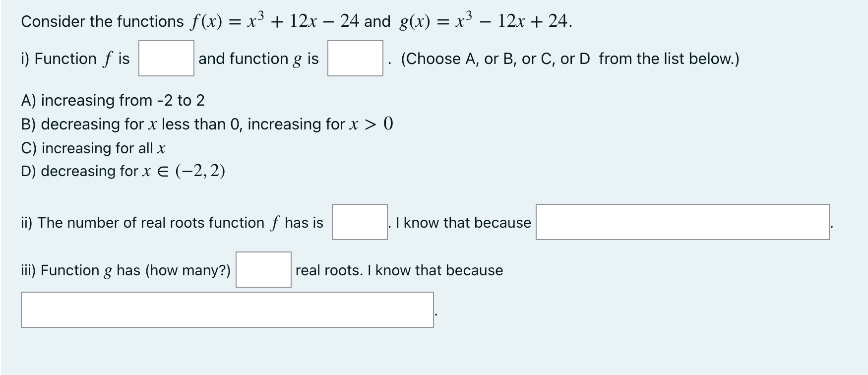Click the phrase 'real roots. I know that because'
The width and height of the screenshot is (868, 375).
tap(398, 270)
